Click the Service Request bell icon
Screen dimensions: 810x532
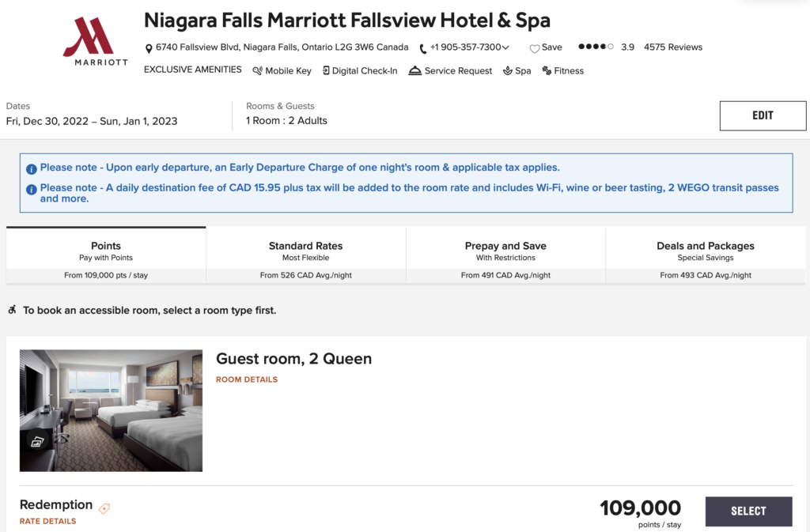tap(414, 70)
